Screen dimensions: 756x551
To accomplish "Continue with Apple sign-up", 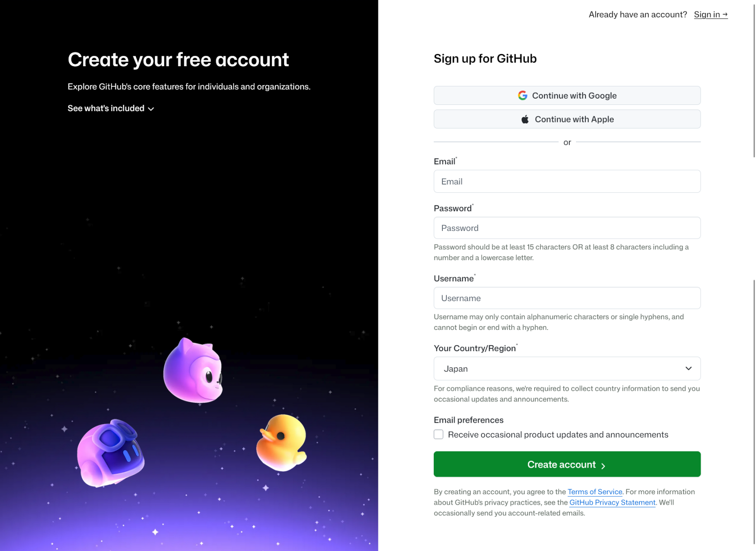I will (x=567, y=119).
